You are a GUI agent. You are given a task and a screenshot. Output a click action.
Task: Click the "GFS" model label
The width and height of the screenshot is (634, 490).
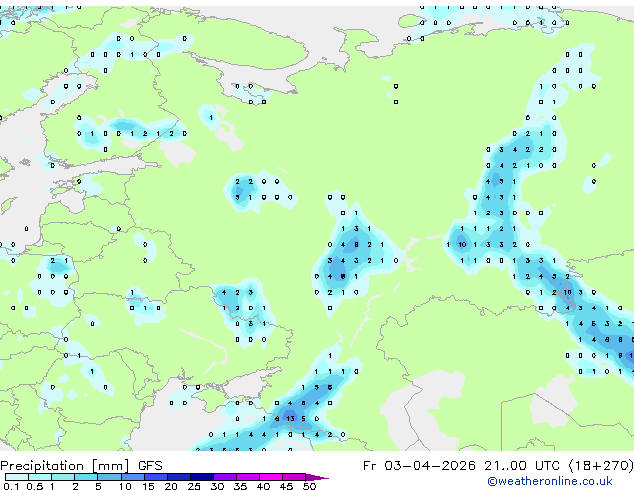tap(150, 466)
